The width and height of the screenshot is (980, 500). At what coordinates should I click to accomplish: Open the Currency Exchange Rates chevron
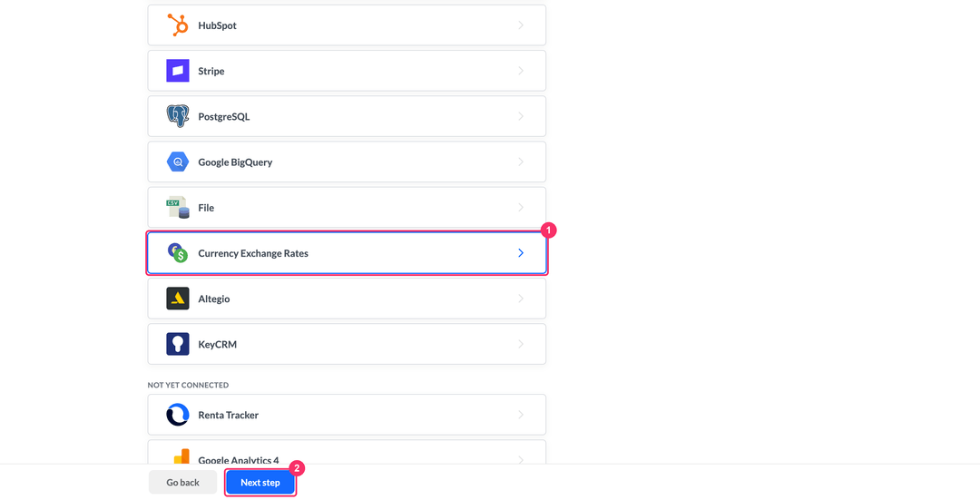coord(521,252)
